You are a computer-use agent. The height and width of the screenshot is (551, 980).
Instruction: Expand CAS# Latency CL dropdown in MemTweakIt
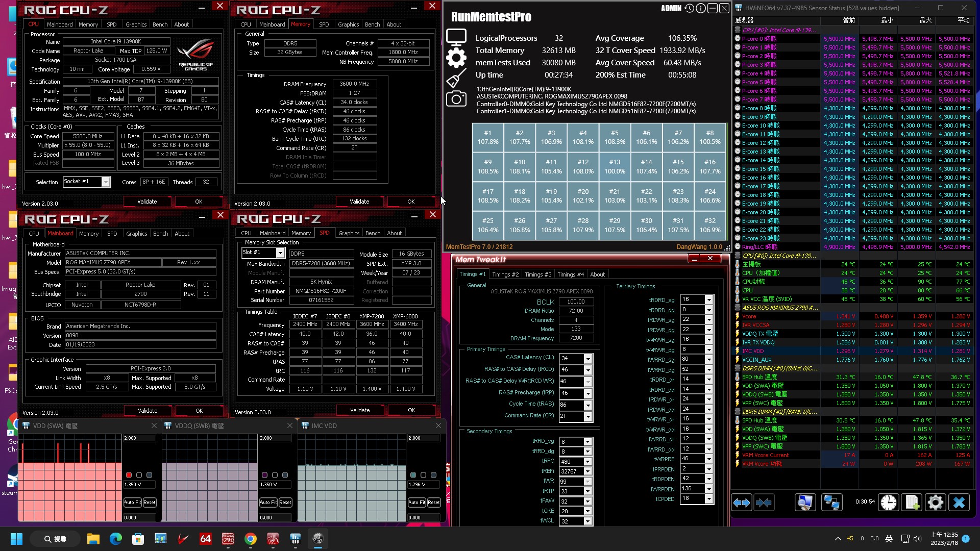pos(587,359)
